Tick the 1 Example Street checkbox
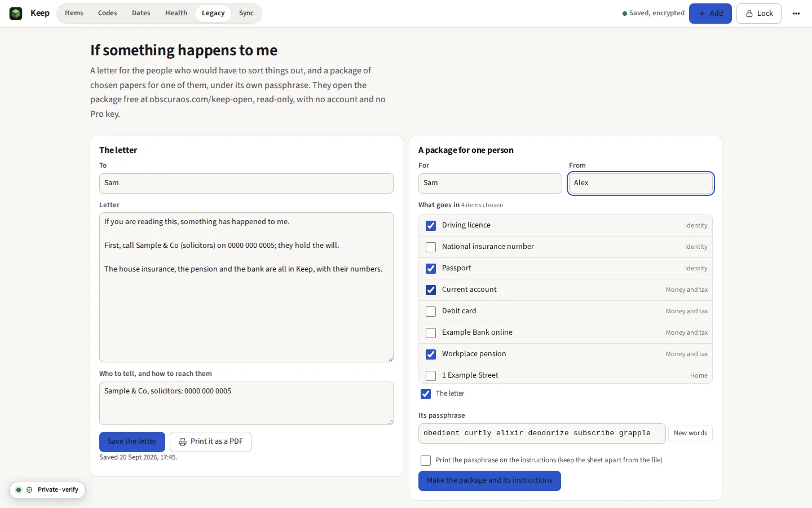Viewport: 812px width, 508px height. coord(431,376)
